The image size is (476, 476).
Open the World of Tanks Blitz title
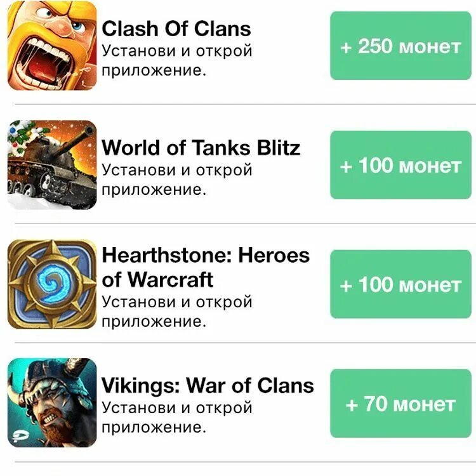click(x=201, y=148)
